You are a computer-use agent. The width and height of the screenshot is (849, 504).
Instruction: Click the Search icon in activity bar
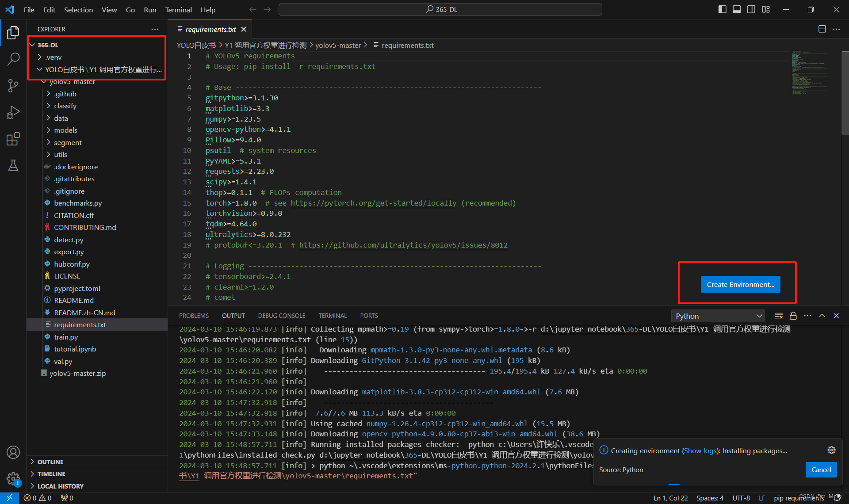[13, 57]
